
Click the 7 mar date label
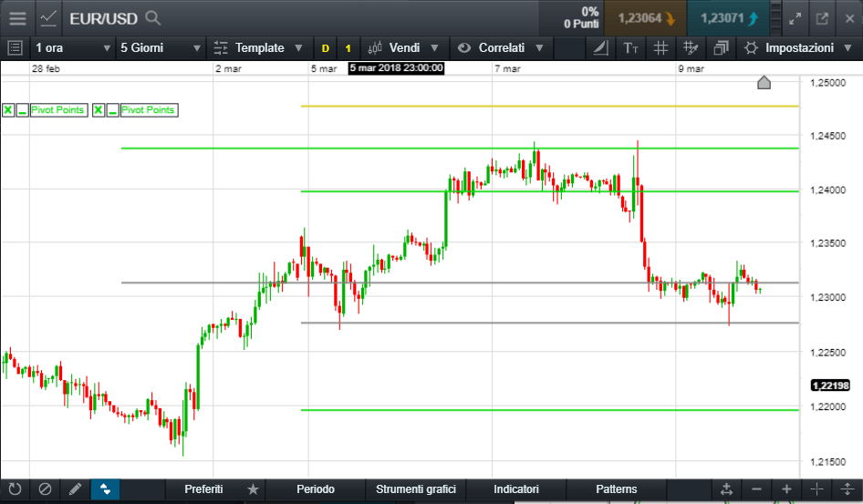tap(507, 68)
